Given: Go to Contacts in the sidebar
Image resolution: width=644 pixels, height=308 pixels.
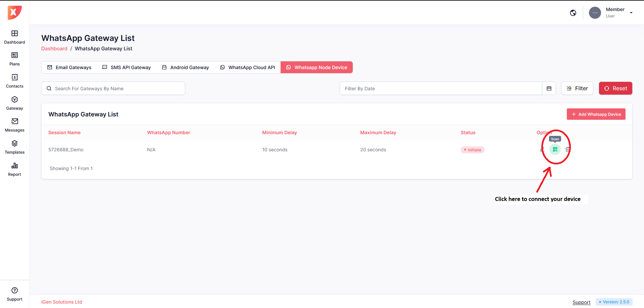Looking at the screenshot, I should tap(14, 81).
